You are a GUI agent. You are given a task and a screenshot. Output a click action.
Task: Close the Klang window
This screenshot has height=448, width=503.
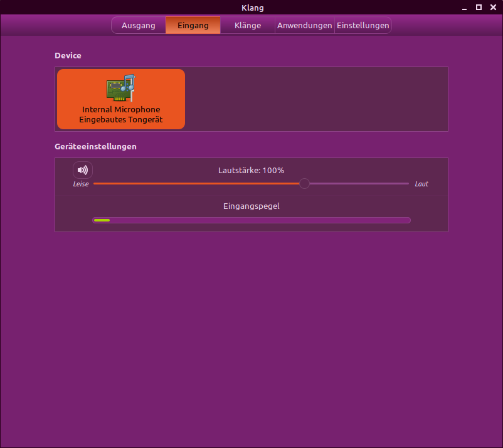pos(493,8)
